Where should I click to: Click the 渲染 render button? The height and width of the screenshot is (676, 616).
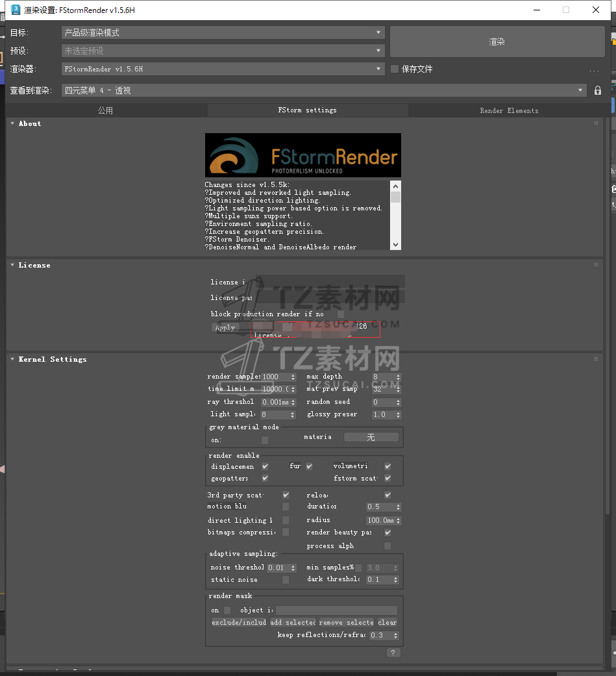coord(497,42)
